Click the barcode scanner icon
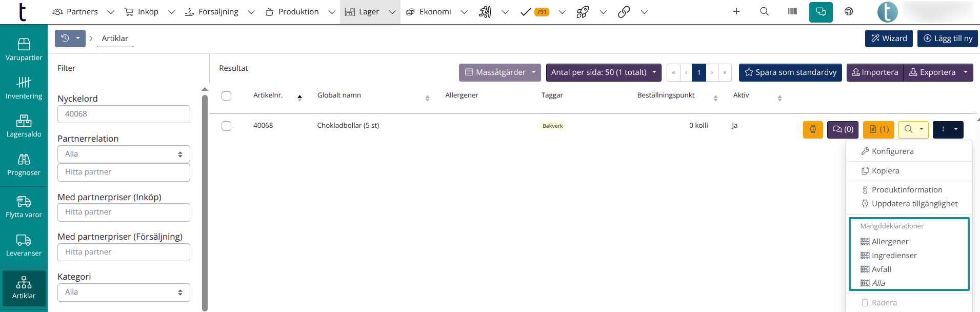Viewport: 980px width, 312px height. click(792, 12)
